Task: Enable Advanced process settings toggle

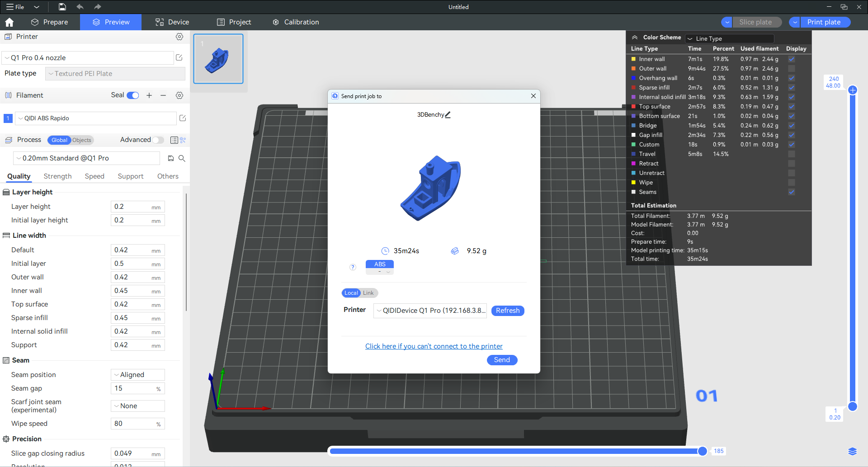Action: (158, 140)
